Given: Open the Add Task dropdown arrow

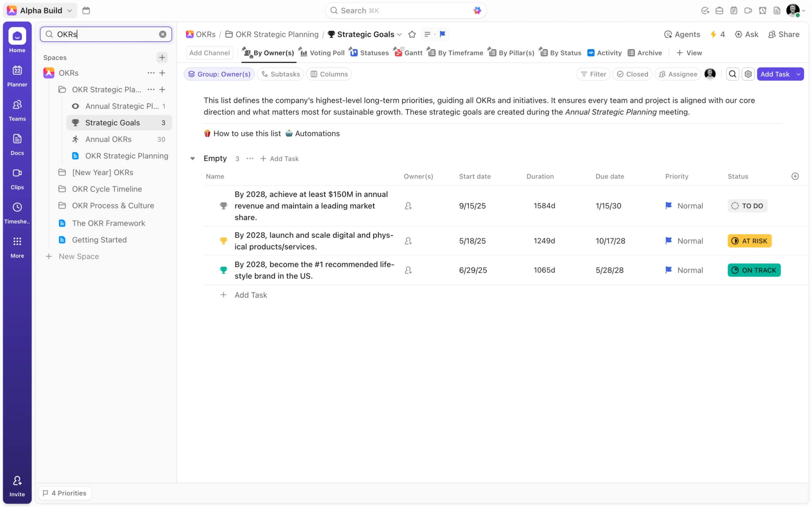Looking at the screenshot, I should coord(798,74).
